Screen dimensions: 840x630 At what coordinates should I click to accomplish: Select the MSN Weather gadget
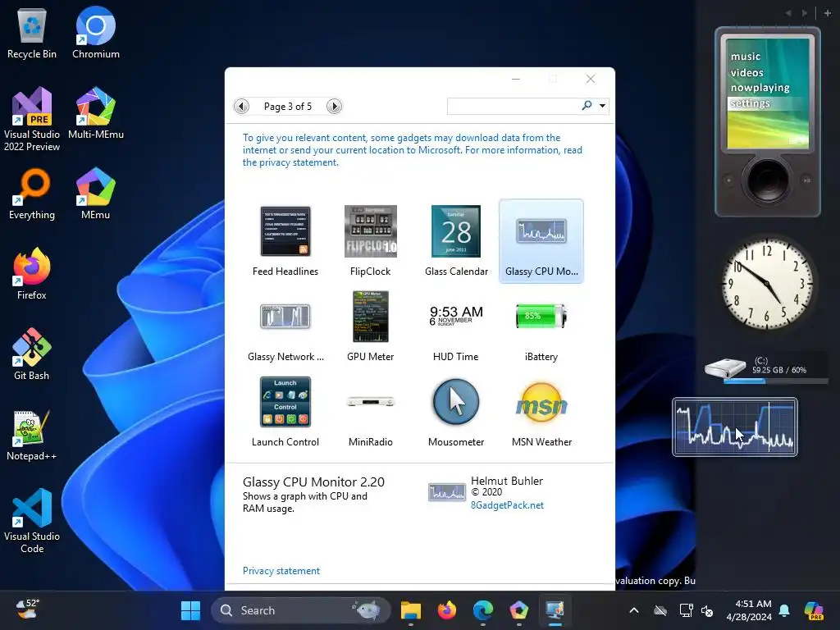point(541,412)
